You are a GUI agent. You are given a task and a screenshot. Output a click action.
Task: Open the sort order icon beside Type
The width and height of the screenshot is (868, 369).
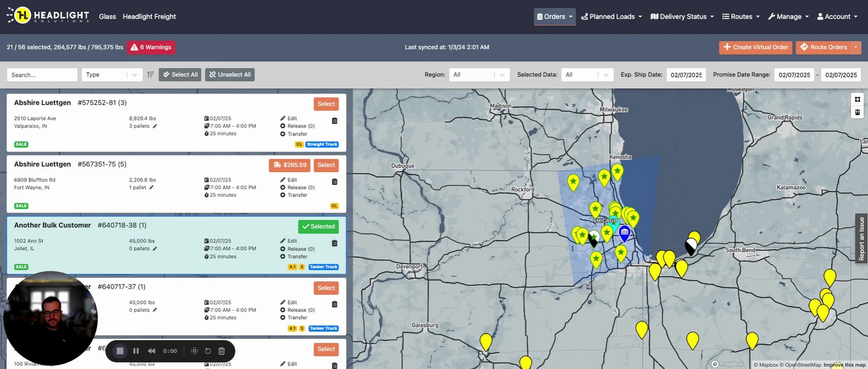coord(151,75)
